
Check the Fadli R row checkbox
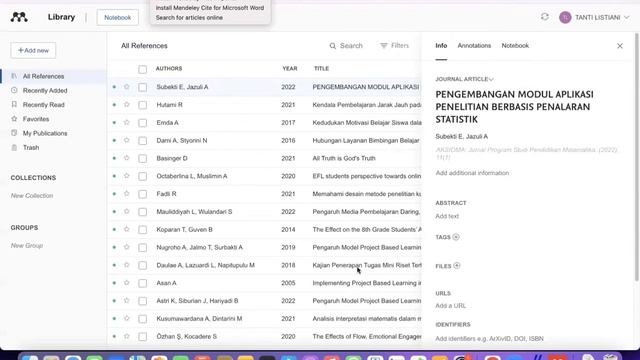click(142, 194)
